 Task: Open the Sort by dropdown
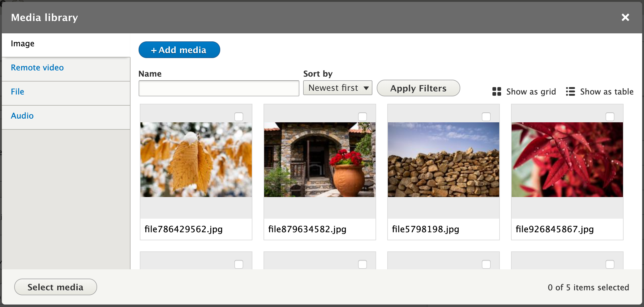click(x=337, y=88)
